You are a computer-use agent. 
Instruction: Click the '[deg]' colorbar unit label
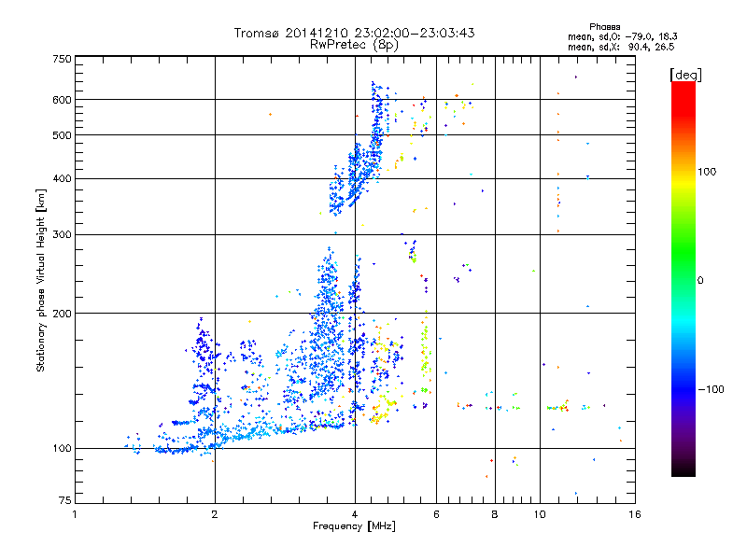pos(685,75)
